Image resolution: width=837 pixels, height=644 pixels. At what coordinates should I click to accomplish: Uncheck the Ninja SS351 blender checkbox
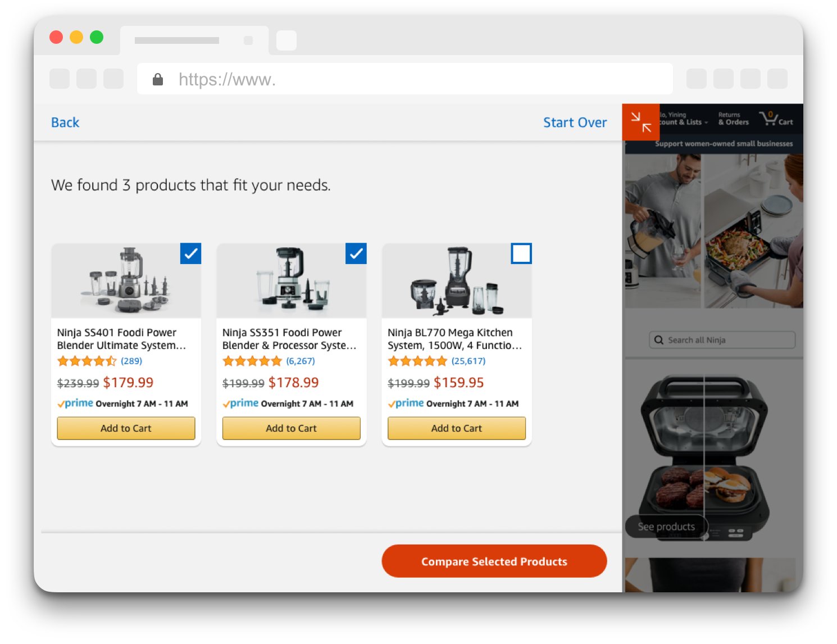(x=356, y=253)
